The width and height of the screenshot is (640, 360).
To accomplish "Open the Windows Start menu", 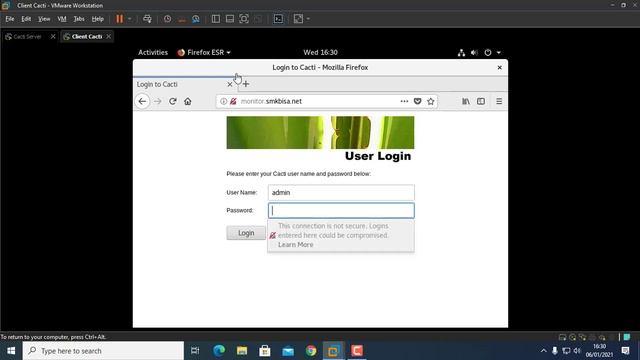I will 11,351.
